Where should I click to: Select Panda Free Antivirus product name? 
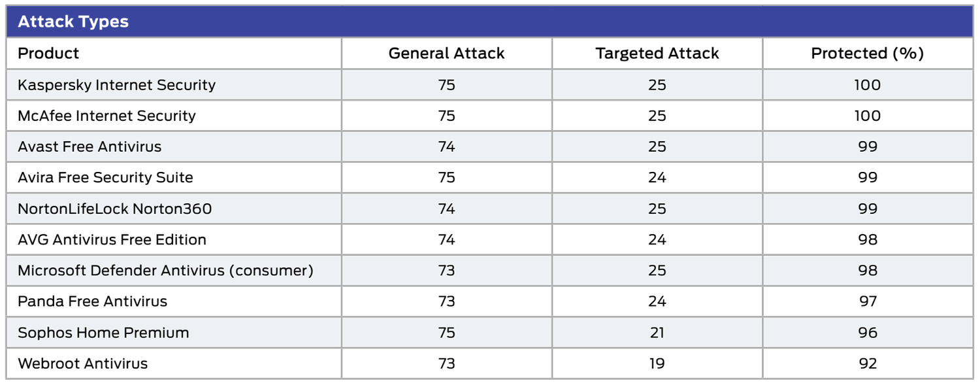pos(92,301)
